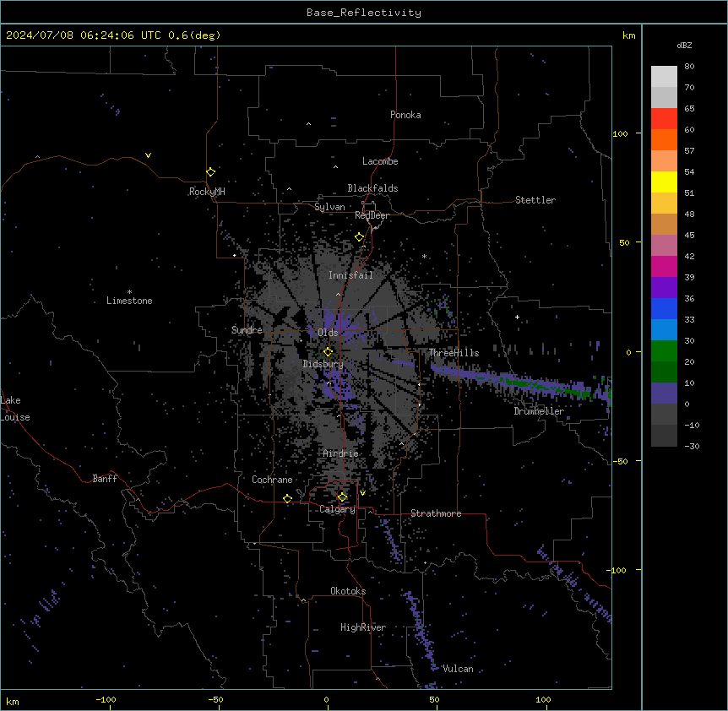
Task: Click the Lake Louise label
Action: click(x=15, y=409)
